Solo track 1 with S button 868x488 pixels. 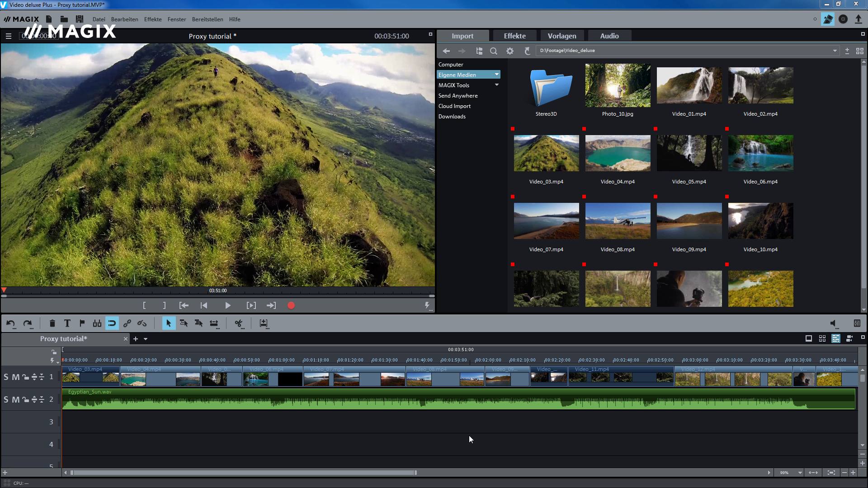point(6,377)
